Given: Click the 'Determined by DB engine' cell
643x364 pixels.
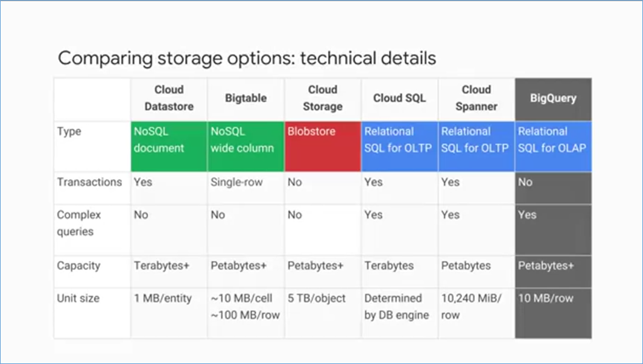Looking at the screenshot, I should click(396, 306).
